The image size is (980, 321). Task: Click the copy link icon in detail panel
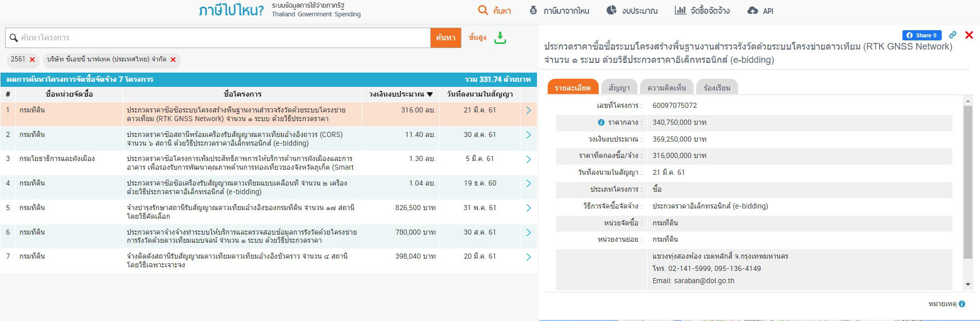pyautogui.click(x=952, y=35)
